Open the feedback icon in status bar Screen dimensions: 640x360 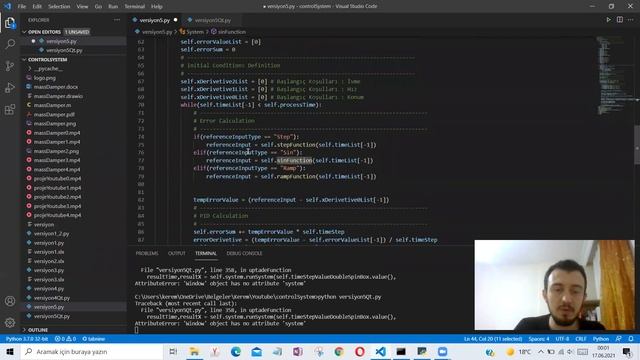(x=619, y=339)
